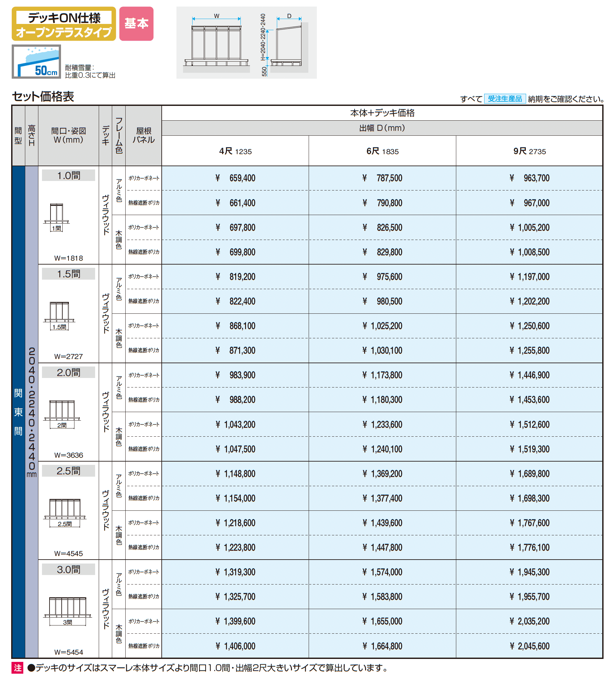Select the 2.5間 size heading
Viewport: 616px width, 694px height.
click(x=69, y=471)
